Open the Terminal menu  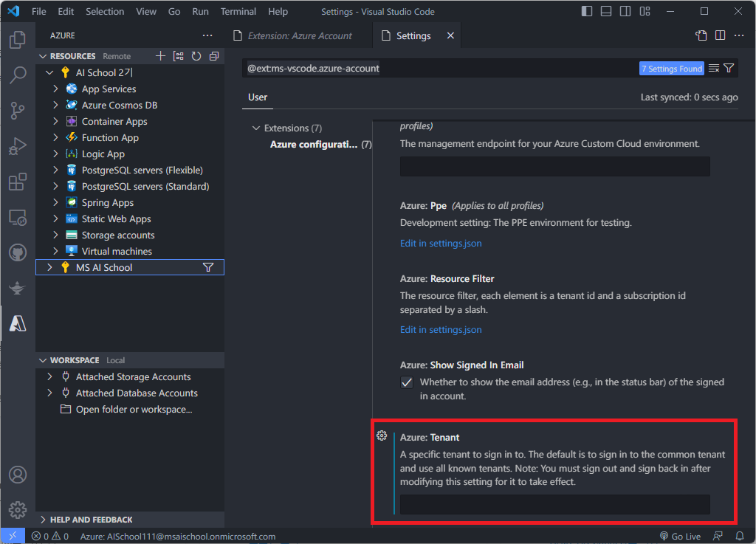pos(238,11)
